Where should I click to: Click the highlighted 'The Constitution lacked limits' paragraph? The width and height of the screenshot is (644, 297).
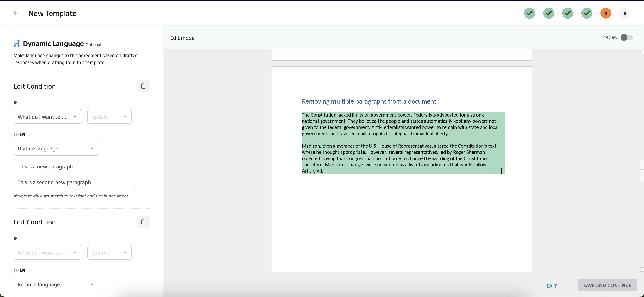[x=400, y=124]
